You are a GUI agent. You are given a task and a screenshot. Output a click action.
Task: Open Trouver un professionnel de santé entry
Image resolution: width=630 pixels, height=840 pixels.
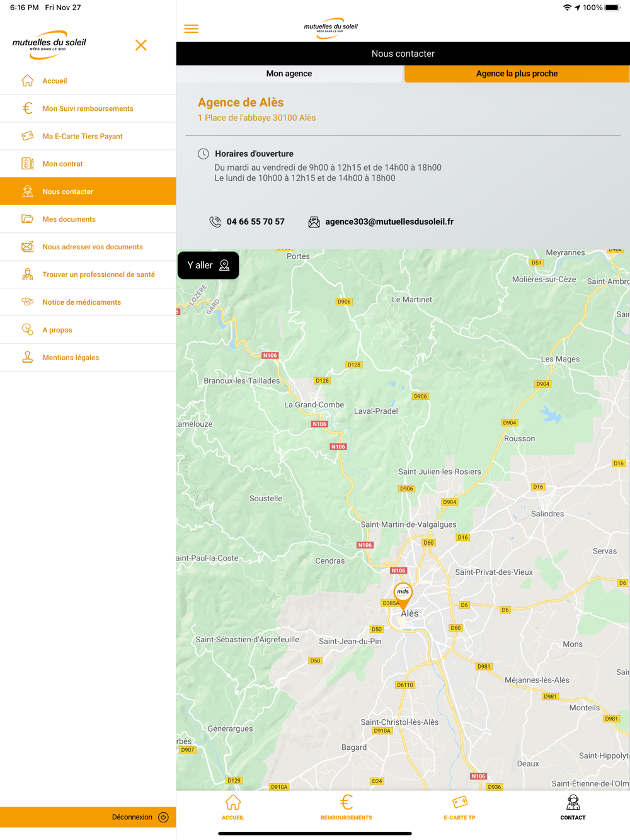pyautogui.click(x=88, y=275)
